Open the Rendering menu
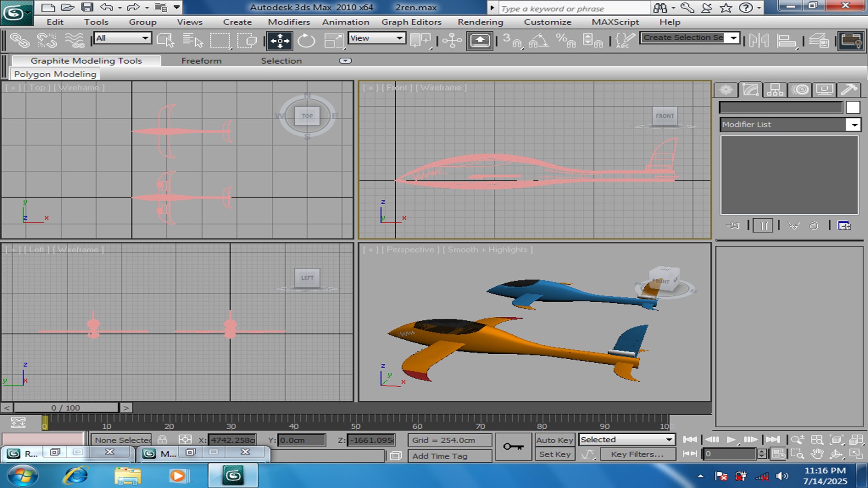868x488 pixels. [480, 22]
